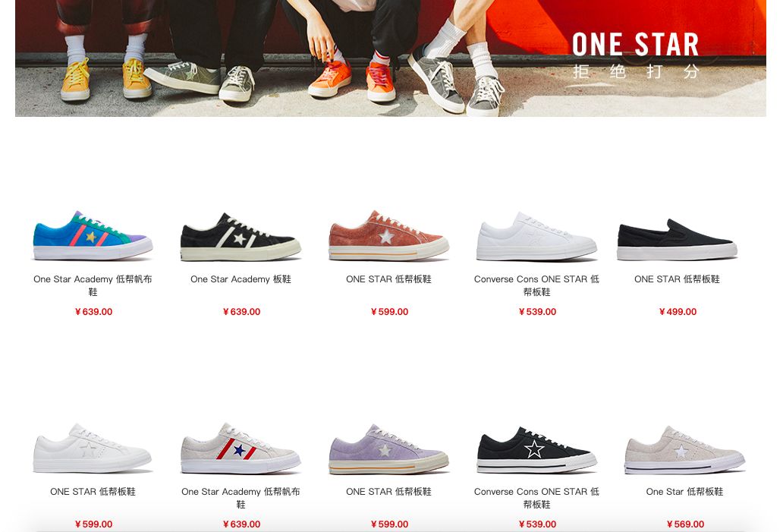
Task: Open the black One Star Academy shoe image
Action: 241,237
